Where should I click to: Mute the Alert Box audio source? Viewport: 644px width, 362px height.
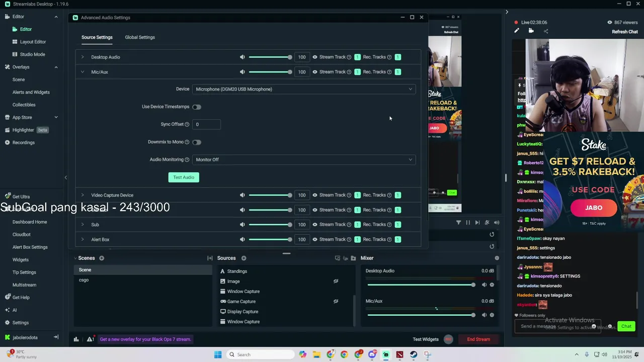coord(242,239)
